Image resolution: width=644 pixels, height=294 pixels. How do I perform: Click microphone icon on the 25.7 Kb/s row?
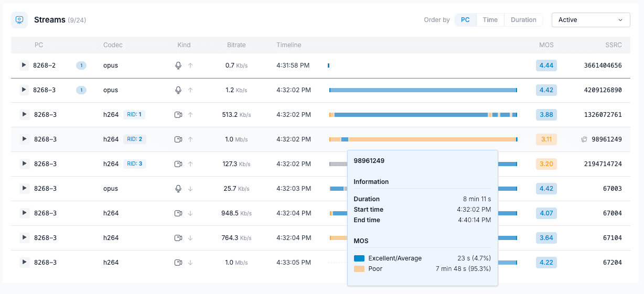pos(178,189)
